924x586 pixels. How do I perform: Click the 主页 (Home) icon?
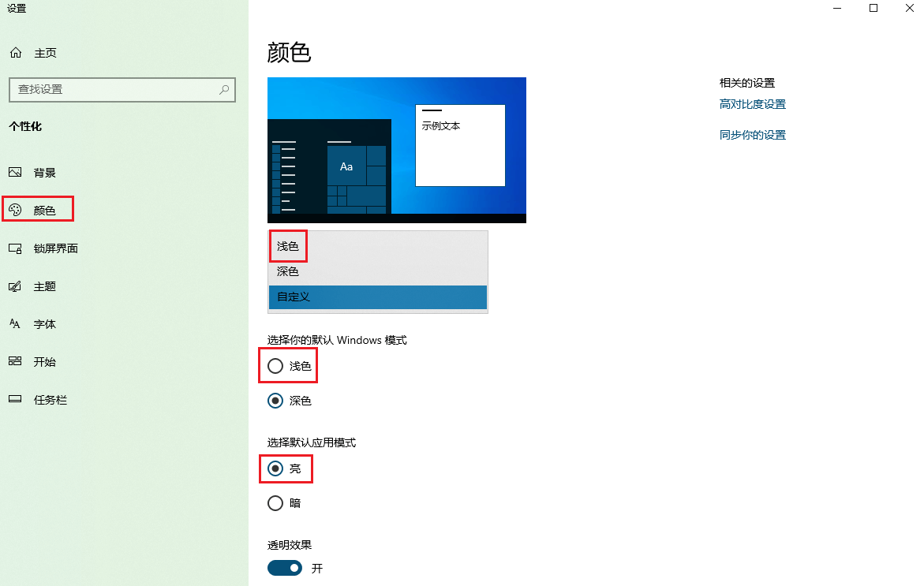click(16, 52)
